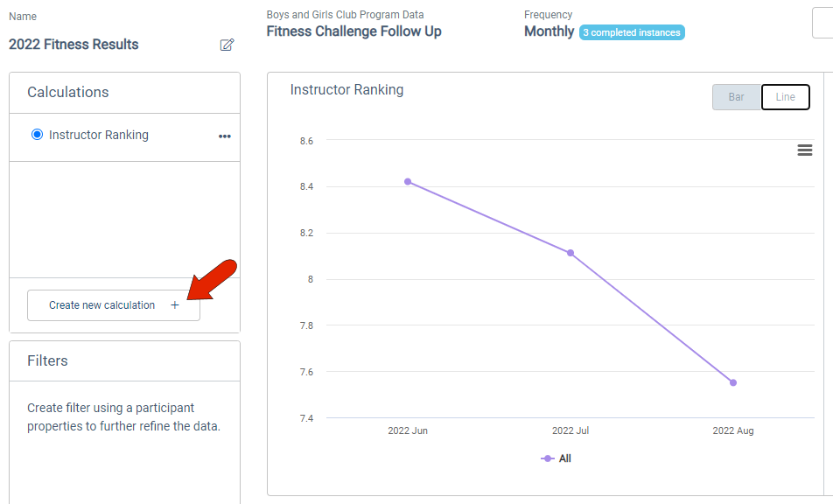Click the Create new calculation button

pyautogui.click(x=114, y=305)
